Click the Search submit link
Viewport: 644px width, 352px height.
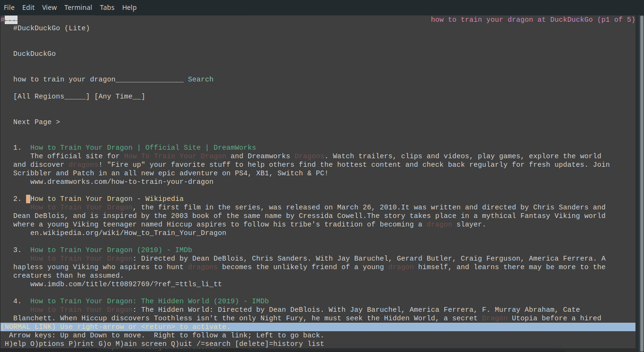point(201,79)
